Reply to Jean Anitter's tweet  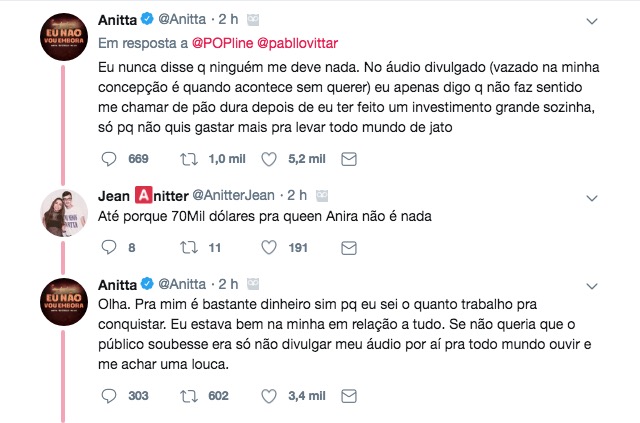pos(110,247)
